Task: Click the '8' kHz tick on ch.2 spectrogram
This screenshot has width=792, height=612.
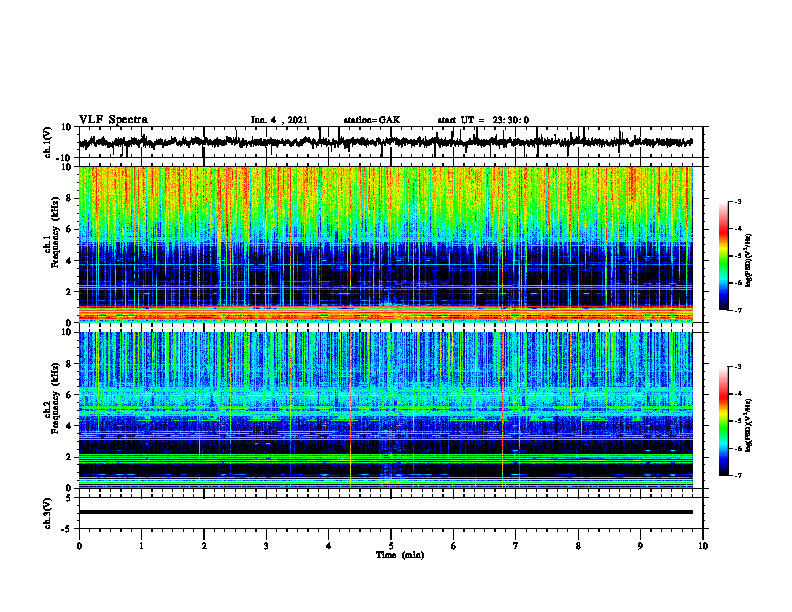Action: tap(69, 364)
